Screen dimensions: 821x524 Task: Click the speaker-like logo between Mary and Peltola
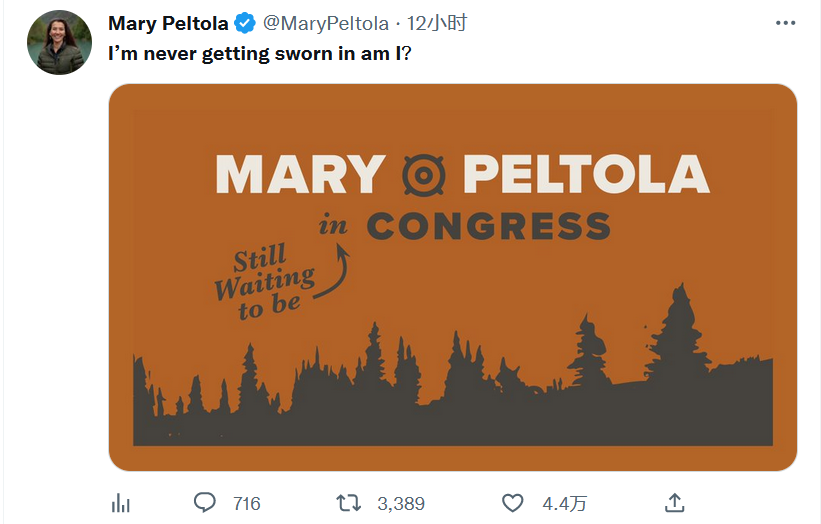[424, 175]
